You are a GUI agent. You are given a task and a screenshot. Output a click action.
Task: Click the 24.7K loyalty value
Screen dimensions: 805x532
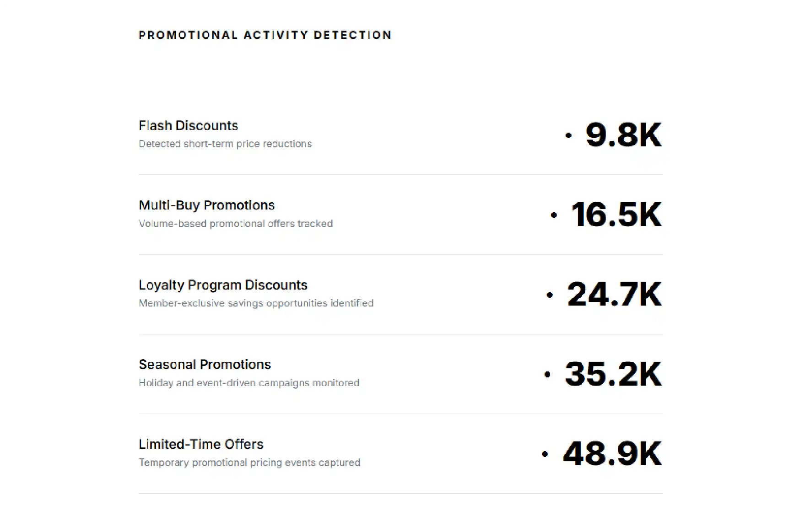click(615, 294)
